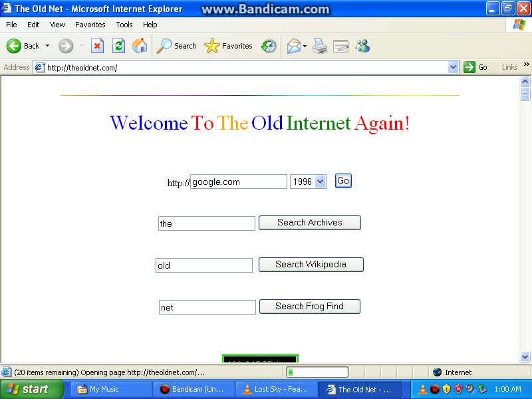Image resolution: width=532 pixels, height=399 pixels.
Task: Expand Links toolbar chevron
Action: click(x=526, y=65)
